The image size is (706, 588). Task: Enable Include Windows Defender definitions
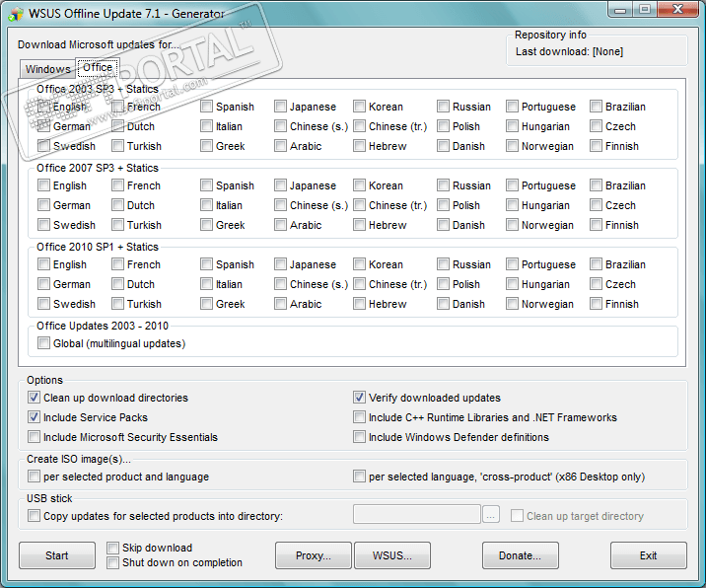[x=359, y=437]
